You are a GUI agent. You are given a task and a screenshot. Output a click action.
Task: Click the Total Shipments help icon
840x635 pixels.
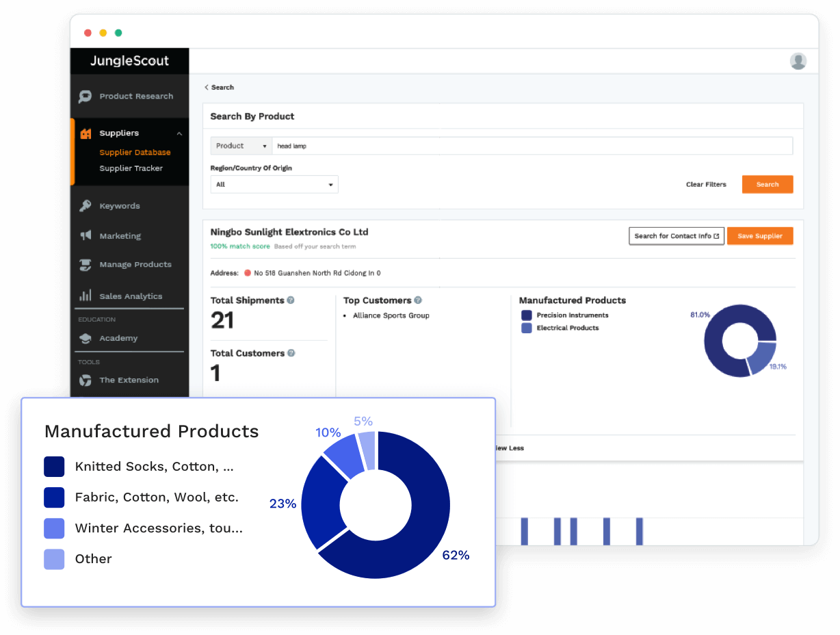(291, 300)
